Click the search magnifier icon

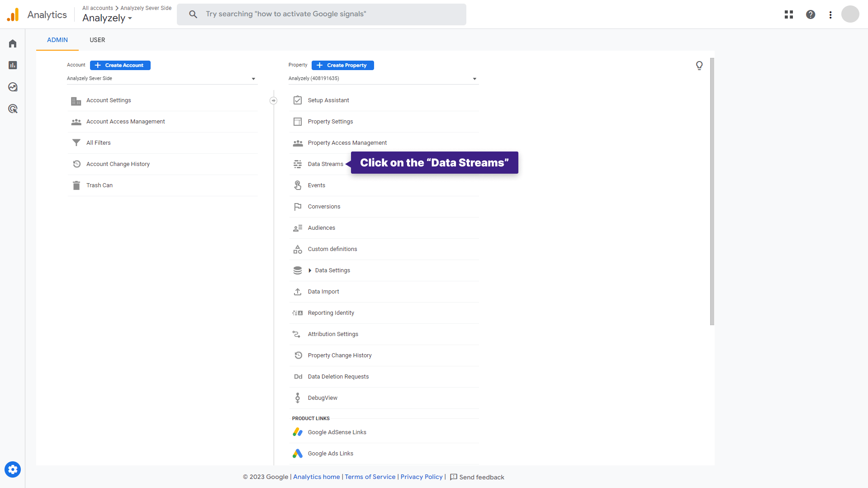tap(193, 14)
